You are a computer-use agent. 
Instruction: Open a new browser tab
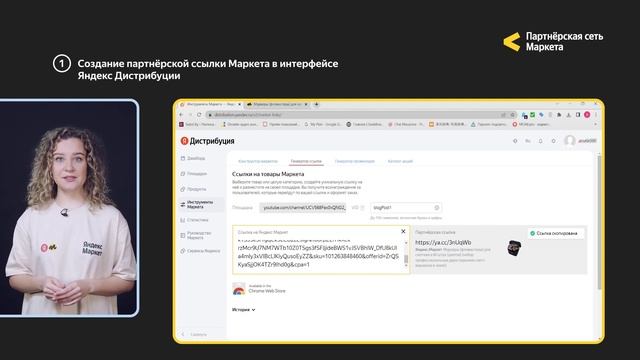[316, 104]
